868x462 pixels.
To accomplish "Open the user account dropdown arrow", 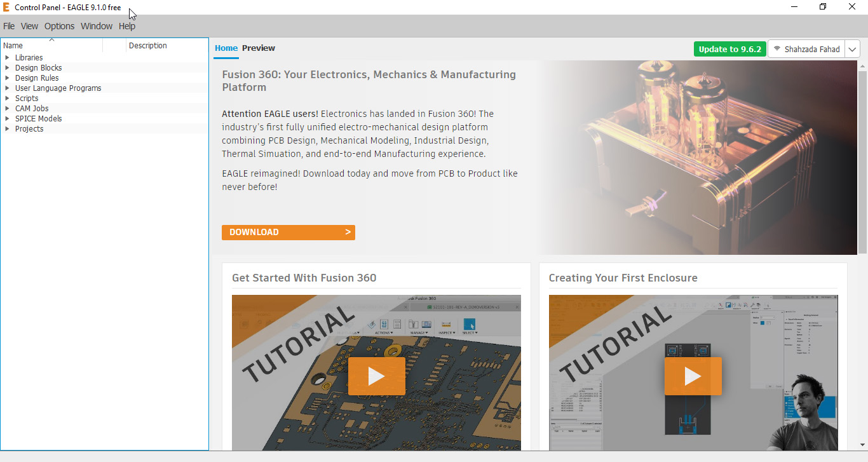I will point(852,49).
